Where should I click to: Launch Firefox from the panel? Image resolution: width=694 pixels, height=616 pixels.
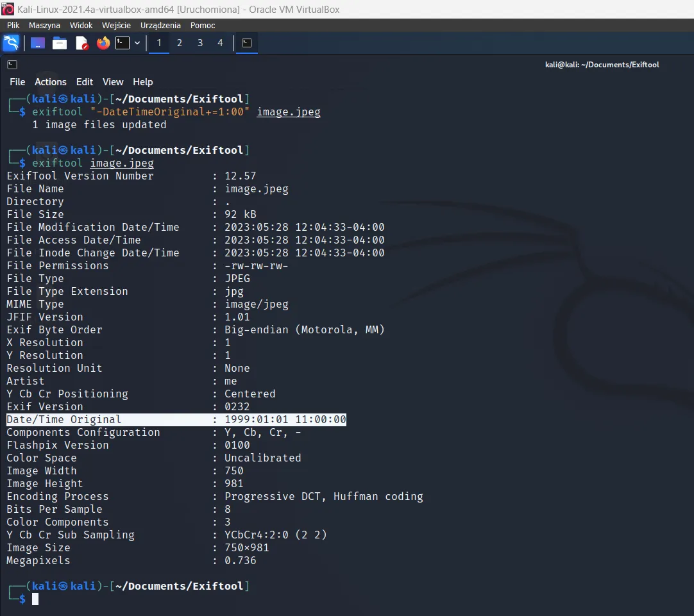[x=103, y=43]
